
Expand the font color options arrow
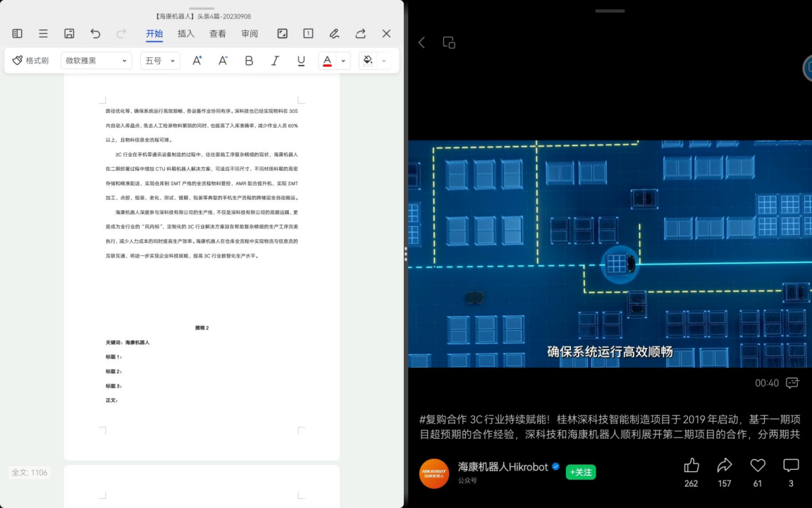[x=343, y=61]
